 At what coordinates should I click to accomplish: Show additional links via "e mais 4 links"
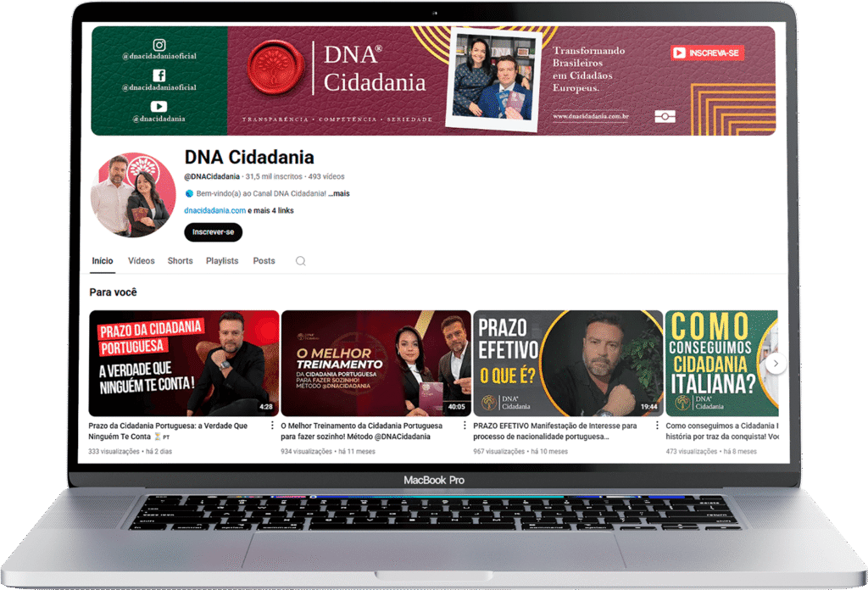(x=270, y=210)
